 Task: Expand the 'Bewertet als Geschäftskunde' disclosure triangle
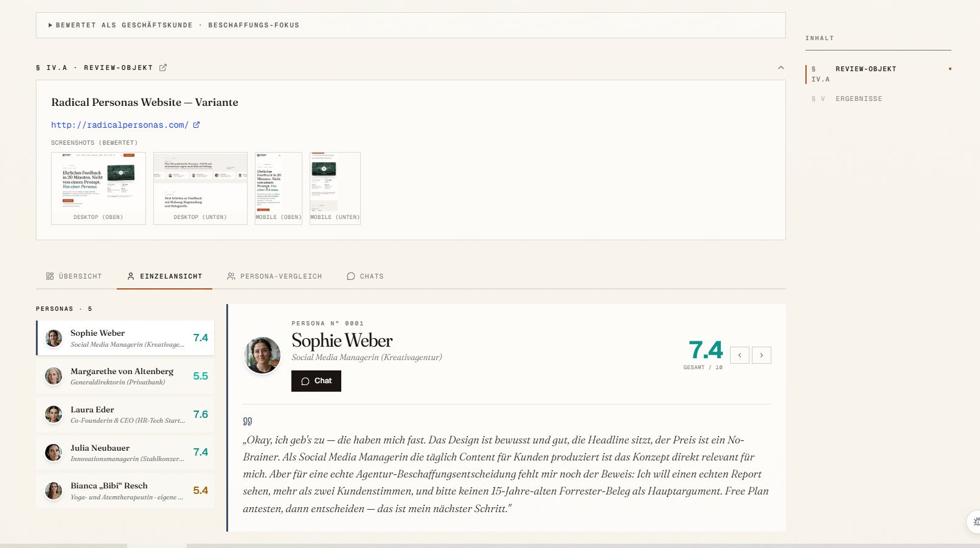50,26
